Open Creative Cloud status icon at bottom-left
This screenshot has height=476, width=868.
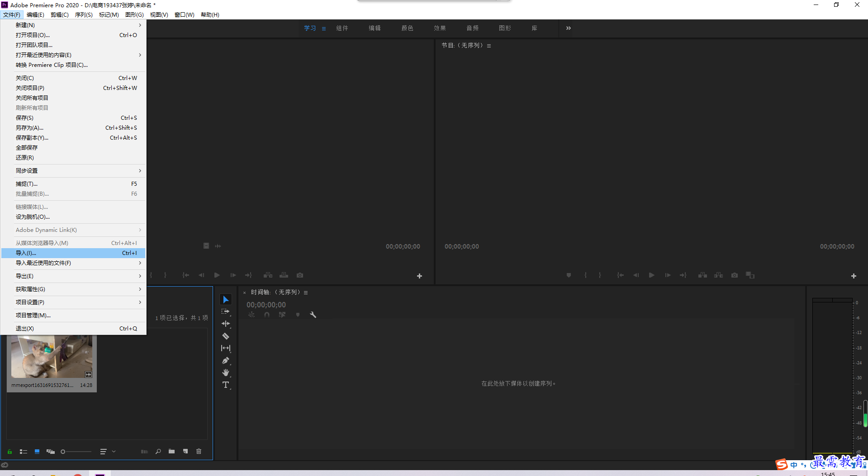click(5, 465)
